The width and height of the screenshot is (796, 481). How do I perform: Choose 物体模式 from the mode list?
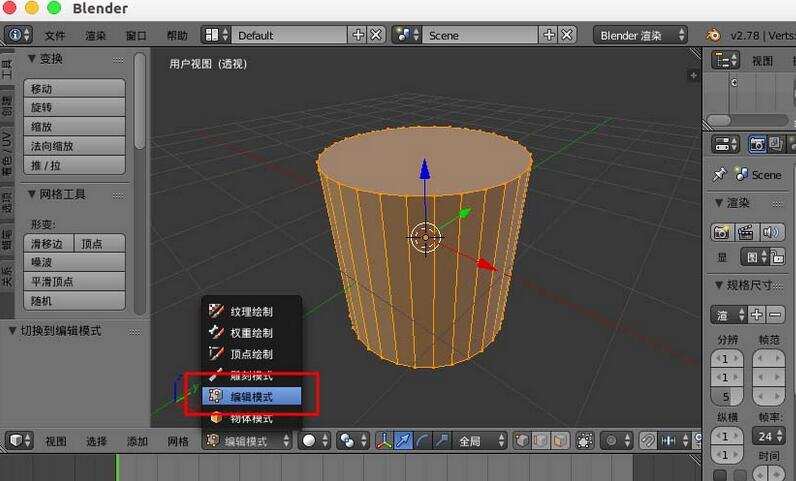pos(252,418)
